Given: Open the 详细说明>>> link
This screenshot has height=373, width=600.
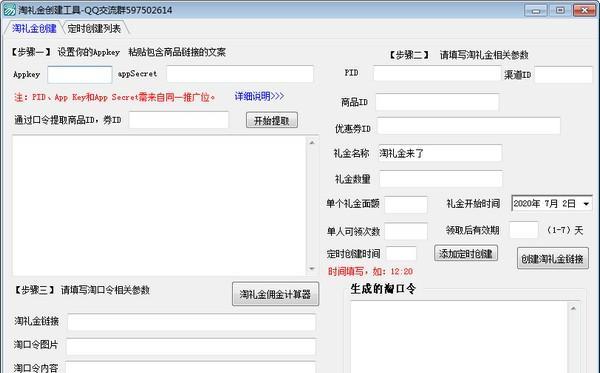Looking at the screenshot, I should click(259, 96).
